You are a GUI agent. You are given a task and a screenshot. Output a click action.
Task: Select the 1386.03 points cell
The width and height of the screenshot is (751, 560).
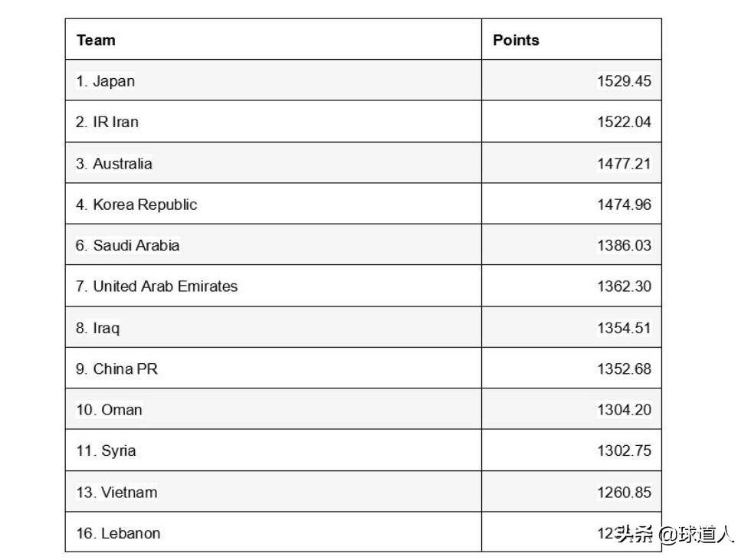pos(624,245)
